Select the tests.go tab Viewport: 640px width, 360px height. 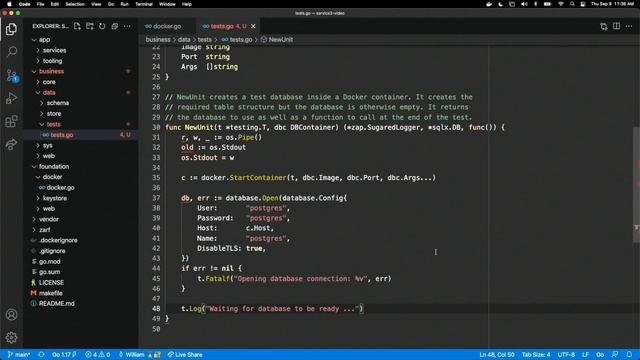229,26
